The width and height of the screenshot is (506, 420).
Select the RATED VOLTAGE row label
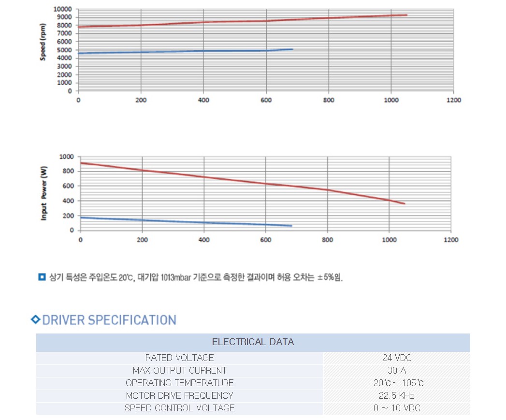179,358
